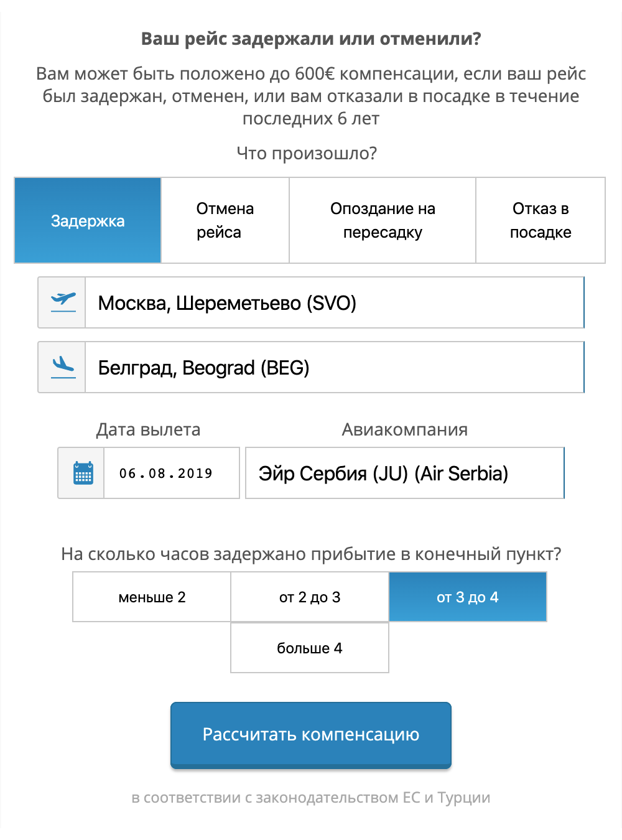Choose Отказ в посадке
This screenshot has width=622, height=840.
[541, 220]
